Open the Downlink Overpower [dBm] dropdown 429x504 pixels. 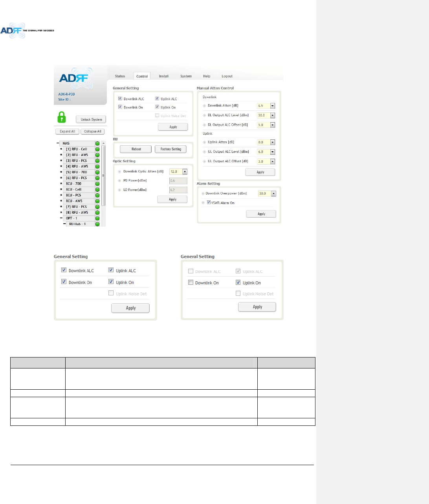(274, 194)
